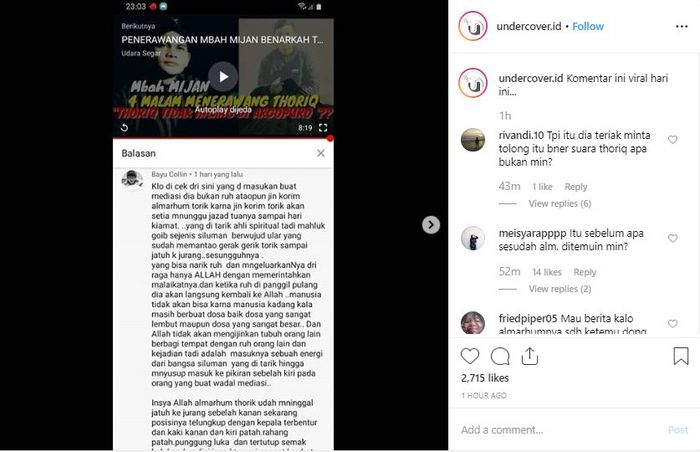
Task: Follow the undercover.id account
Action: 588,27
